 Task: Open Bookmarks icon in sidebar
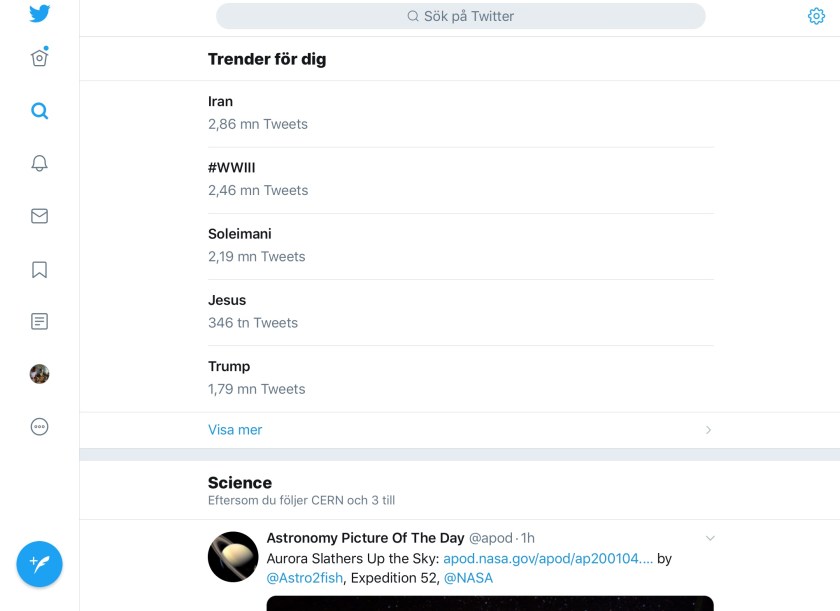(39, 269)
